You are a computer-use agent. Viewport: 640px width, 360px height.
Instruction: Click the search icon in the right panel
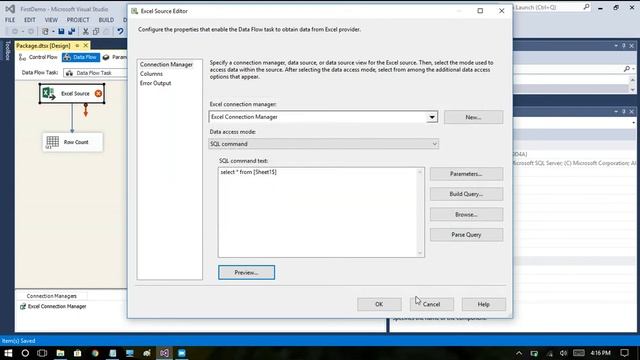pos(627,69)
